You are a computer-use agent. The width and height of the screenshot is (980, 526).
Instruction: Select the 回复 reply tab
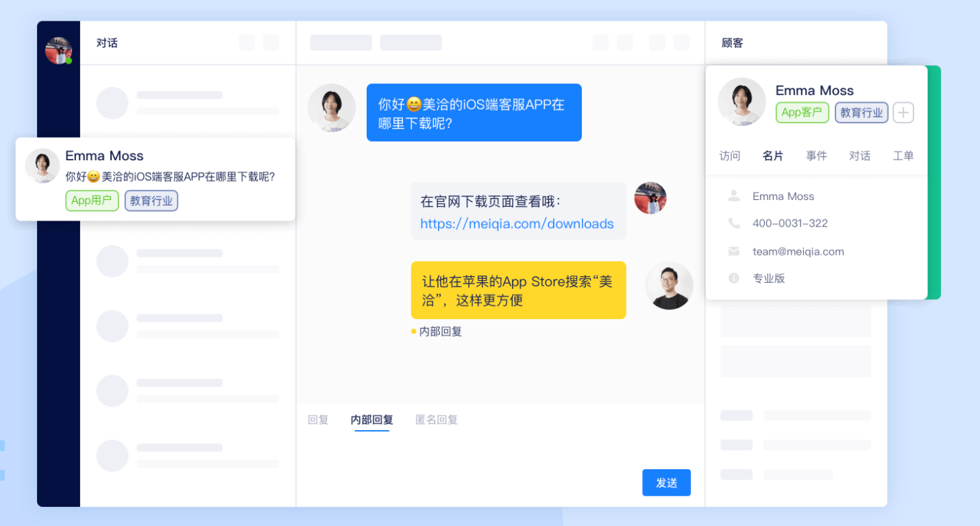pyautogui.click(x=317, y=420)
